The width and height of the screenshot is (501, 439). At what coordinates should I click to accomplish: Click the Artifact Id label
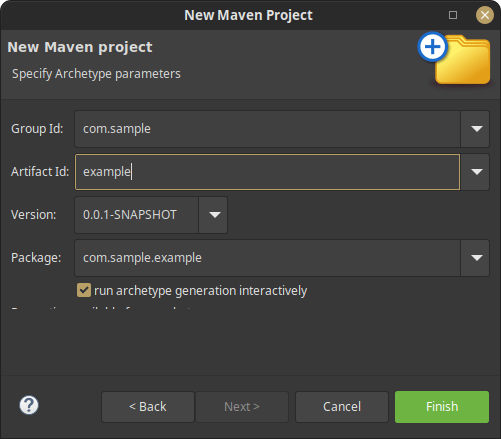click(40, 172)
